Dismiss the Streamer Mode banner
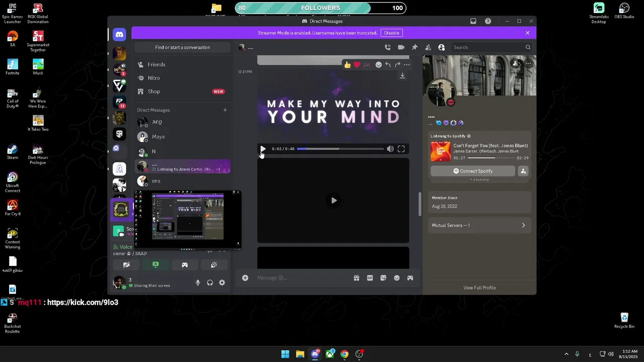 click(527, 33)
